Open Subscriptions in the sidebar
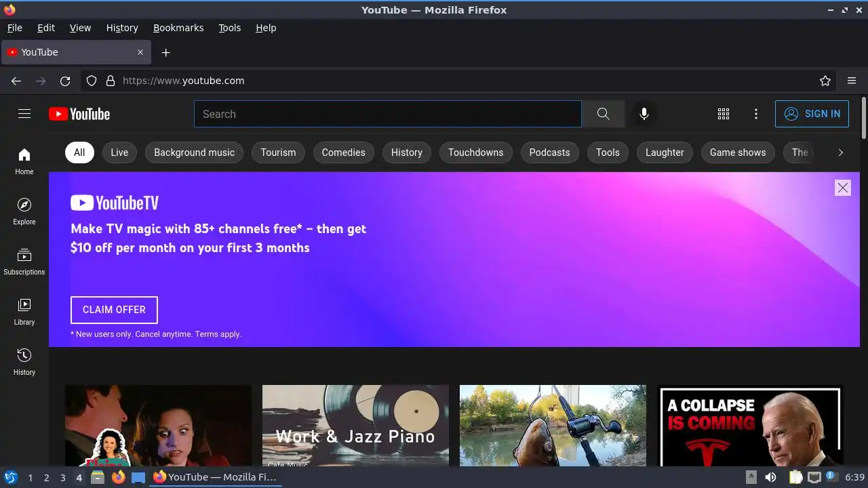 pyautogui.click(x=24, y=262)
